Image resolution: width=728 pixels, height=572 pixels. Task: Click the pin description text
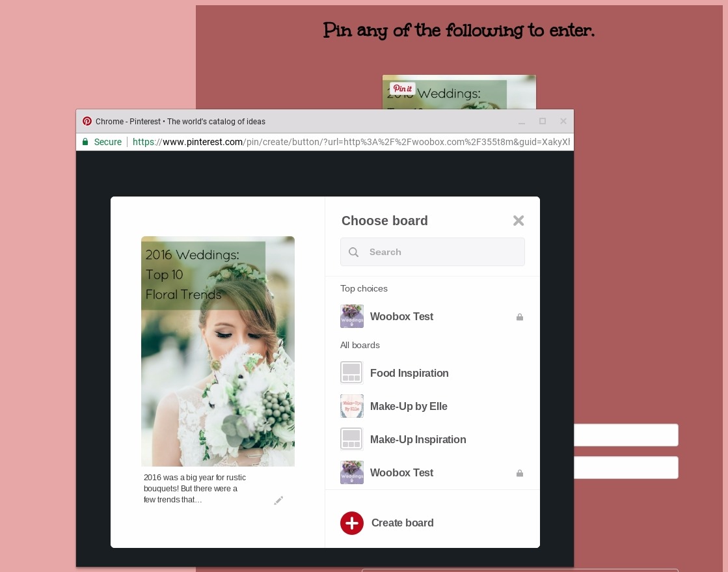pyautogui.click(x=195, y=489)
